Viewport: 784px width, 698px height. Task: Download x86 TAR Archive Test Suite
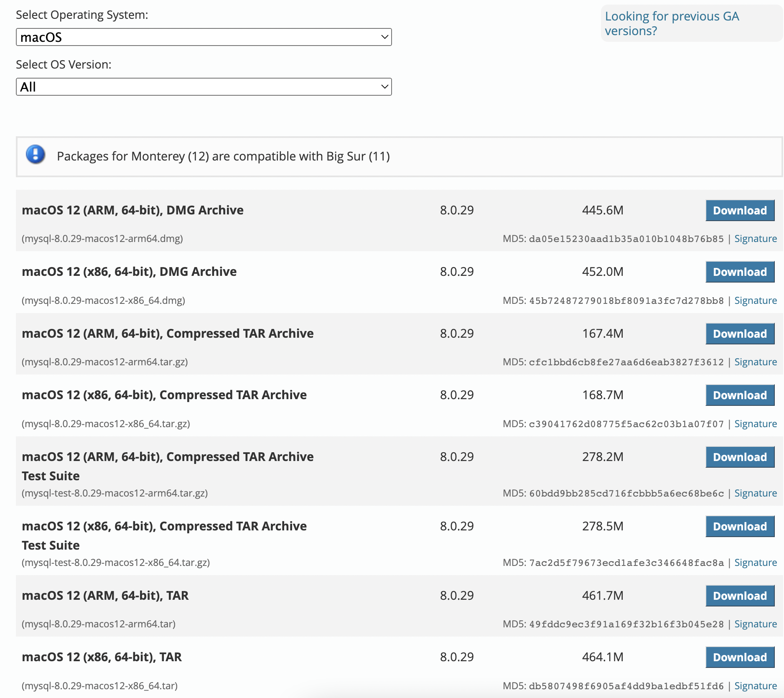[740, 526]
